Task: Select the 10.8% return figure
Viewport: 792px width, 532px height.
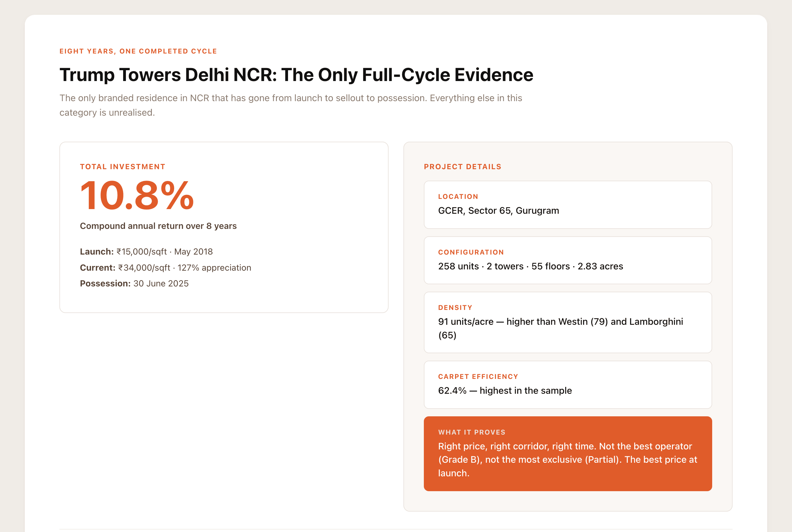Action: tap(137, 196)
